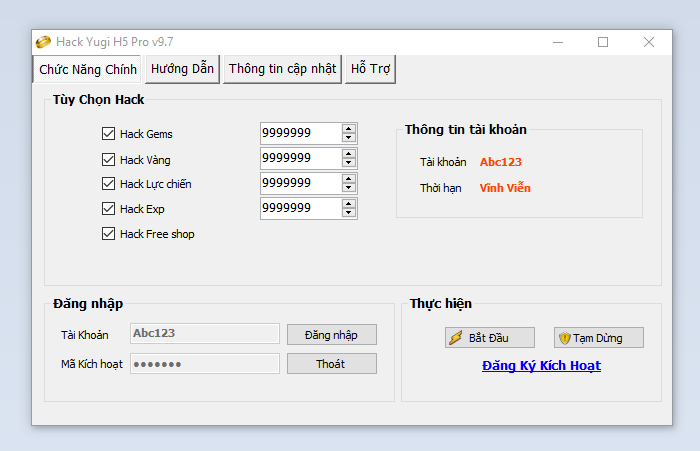
Task: Increase the Hack Gems value with up arrow
Action: click(x=348, y=129)
